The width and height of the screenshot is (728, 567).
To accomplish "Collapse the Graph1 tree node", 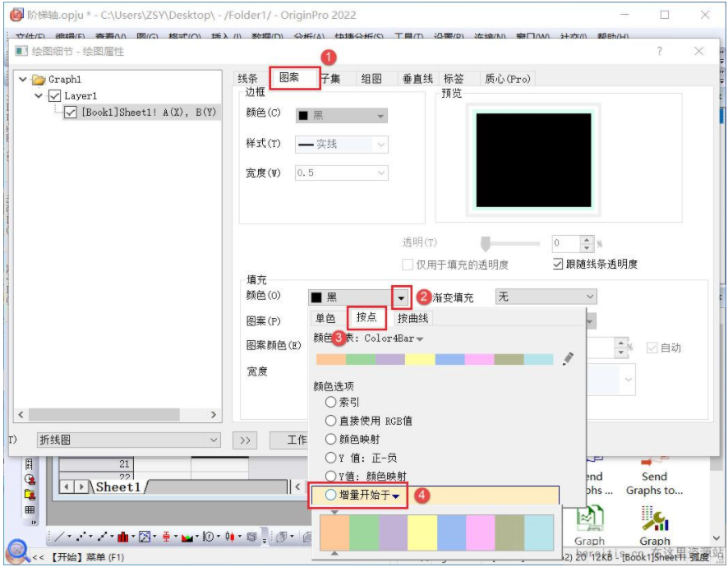I will (x=23, y=80).
